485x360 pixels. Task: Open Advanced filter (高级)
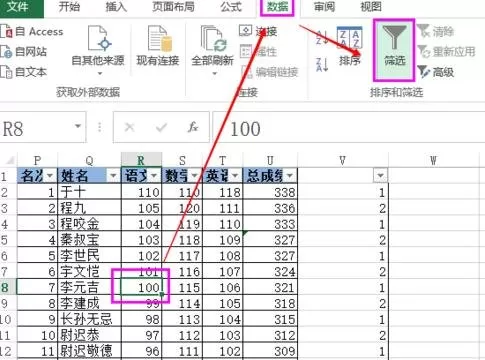435,71
